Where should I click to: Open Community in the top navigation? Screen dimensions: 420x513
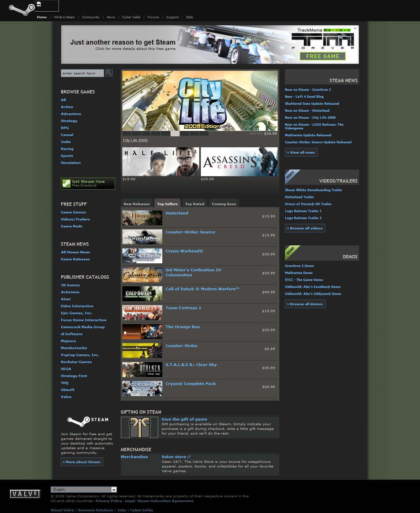[x=91, y=17]
